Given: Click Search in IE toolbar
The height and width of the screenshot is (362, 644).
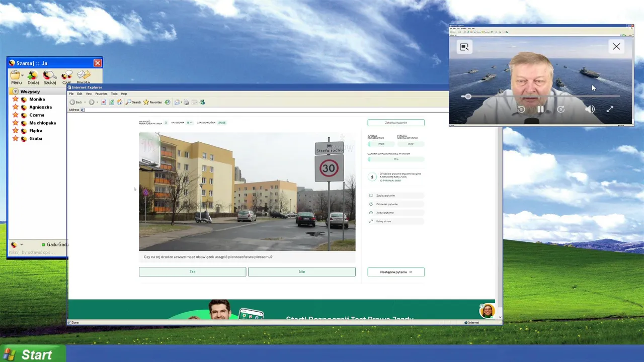Looking at the screenshot, I should 133,102.
